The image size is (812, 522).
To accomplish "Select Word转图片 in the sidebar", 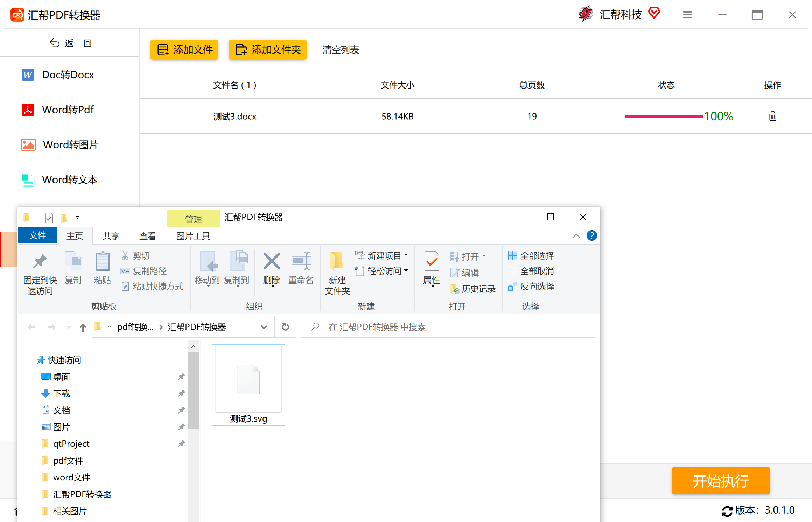I will 70,144.
